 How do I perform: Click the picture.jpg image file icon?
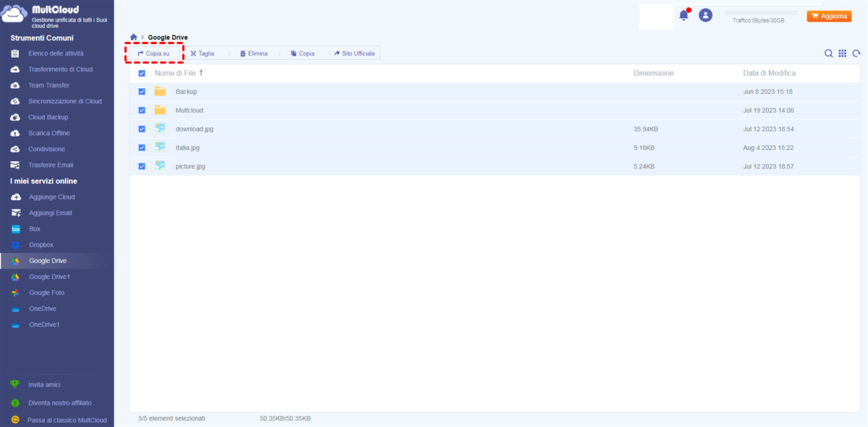click(160, 166)
